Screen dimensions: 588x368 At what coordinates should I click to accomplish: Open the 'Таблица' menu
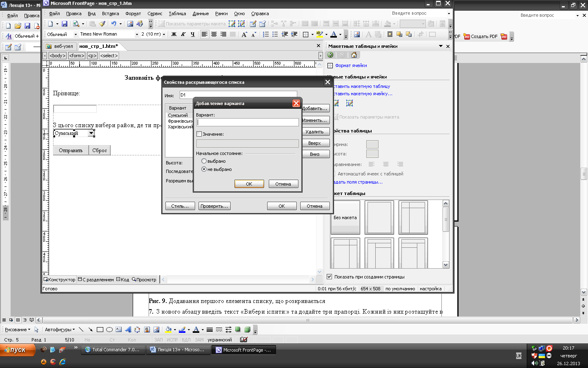(177, 13)
